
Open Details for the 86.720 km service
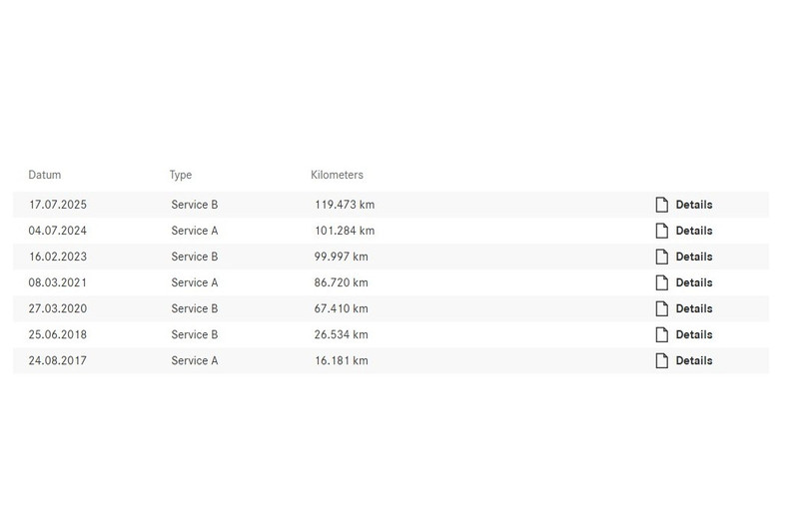(693, 282)
